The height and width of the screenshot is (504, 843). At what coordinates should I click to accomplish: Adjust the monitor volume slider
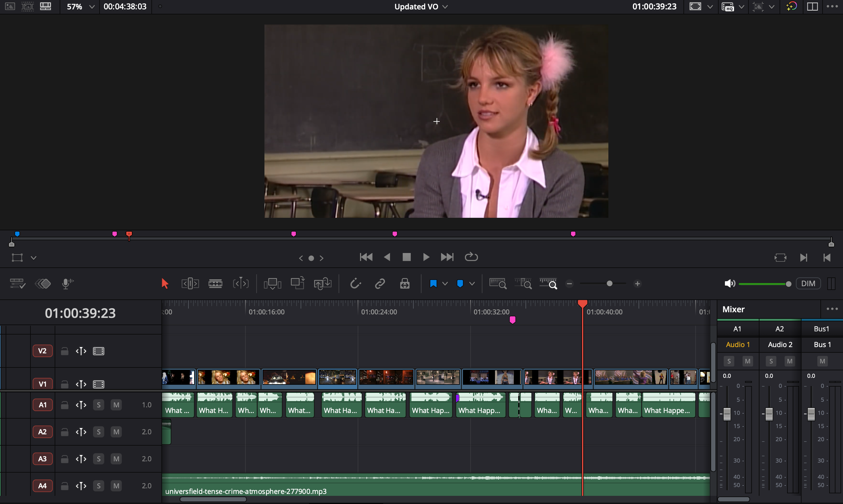(788, 284)
